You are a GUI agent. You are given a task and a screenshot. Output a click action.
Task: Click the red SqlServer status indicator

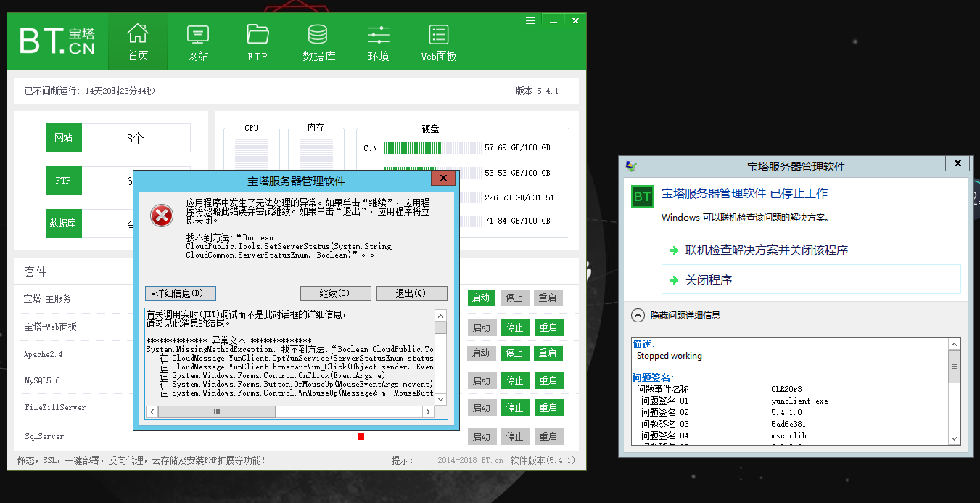pos(361,436)
